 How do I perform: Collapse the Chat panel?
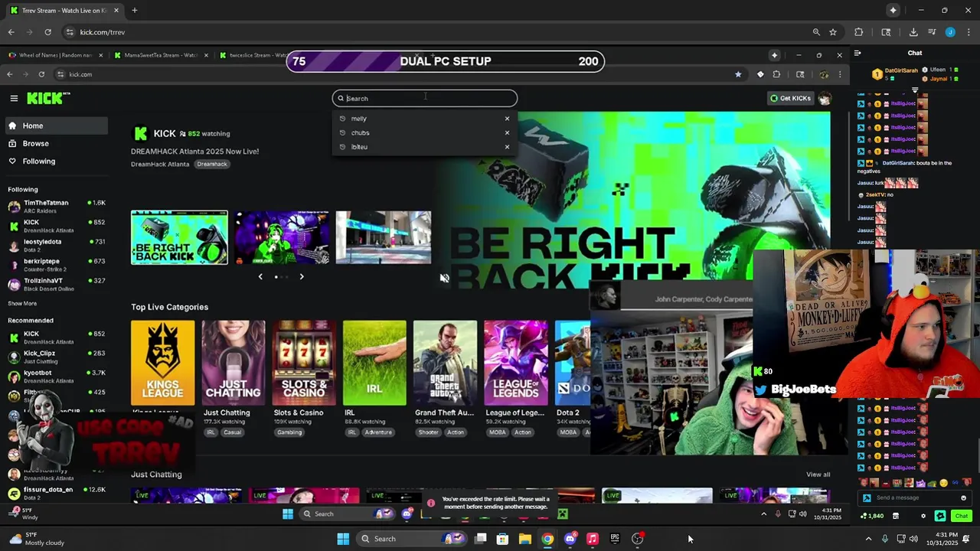[x=857, y=54]
